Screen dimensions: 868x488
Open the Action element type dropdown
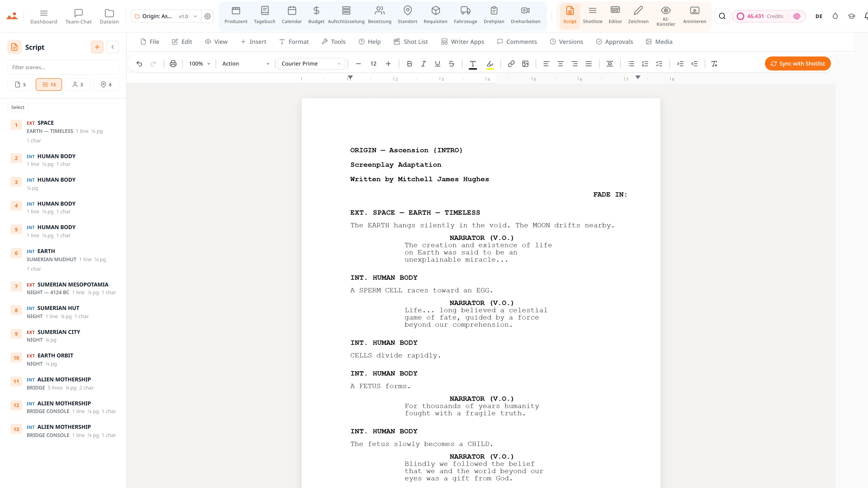click(246, 64)
